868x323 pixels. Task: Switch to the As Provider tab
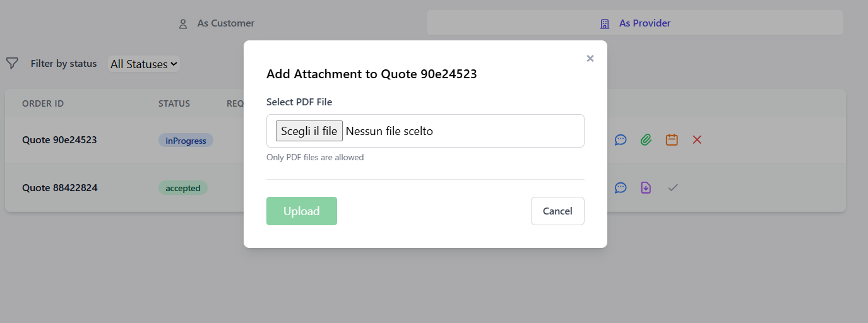coord(635,23)
